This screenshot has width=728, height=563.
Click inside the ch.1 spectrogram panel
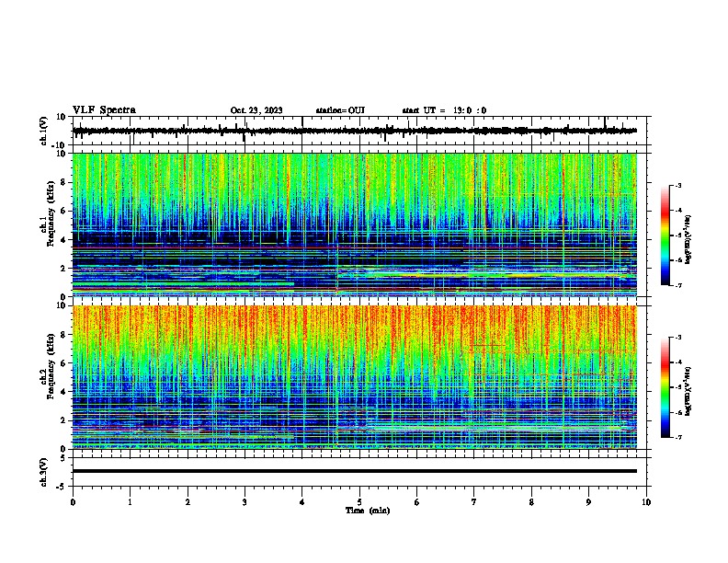tap(355, 224)
